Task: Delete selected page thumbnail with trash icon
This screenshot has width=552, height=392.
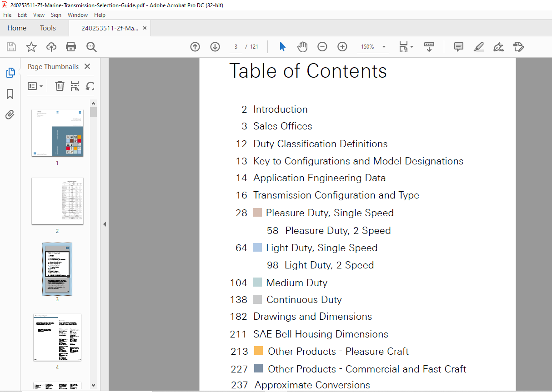Action: click(x=60, y=86)
